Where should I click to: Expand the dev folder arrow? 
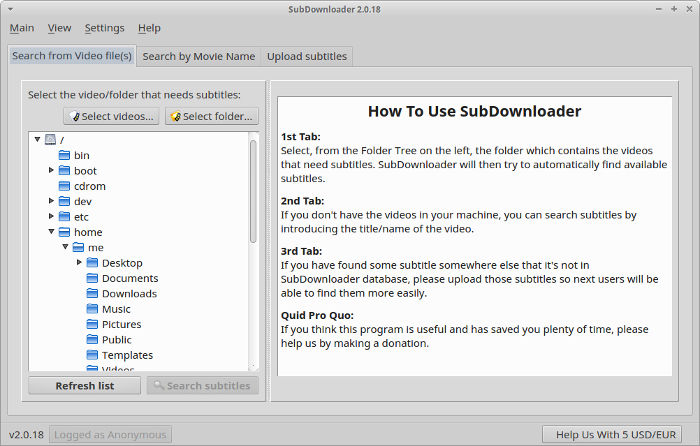(51, 201)
